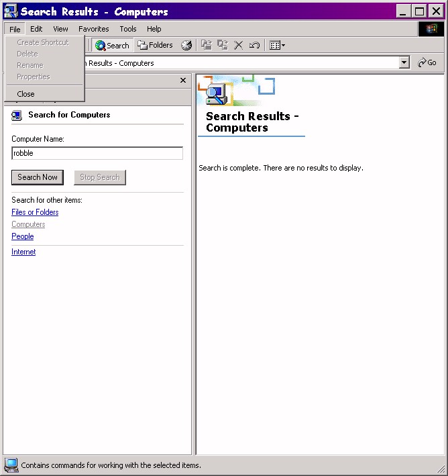The height and width of the screenshot is (476, 448).
Task: Follow the People search link
Action: (x=22, y=236)
